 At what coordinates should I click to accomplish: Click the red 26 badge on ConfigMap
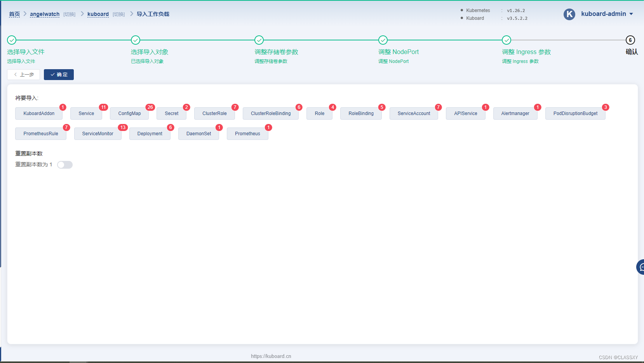(x=150, y=107)
